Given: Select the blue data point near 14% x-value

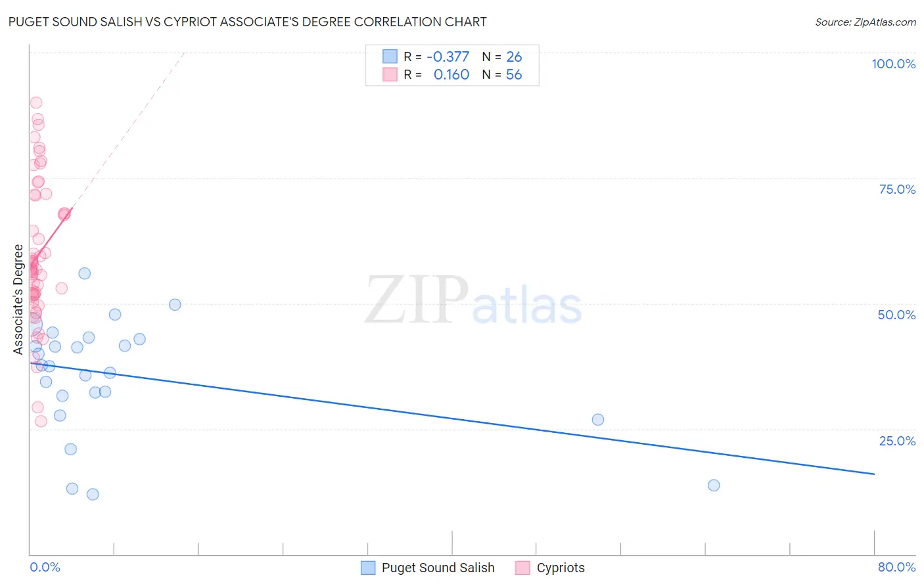Looking at the screenshot, I should coord(175,305).
